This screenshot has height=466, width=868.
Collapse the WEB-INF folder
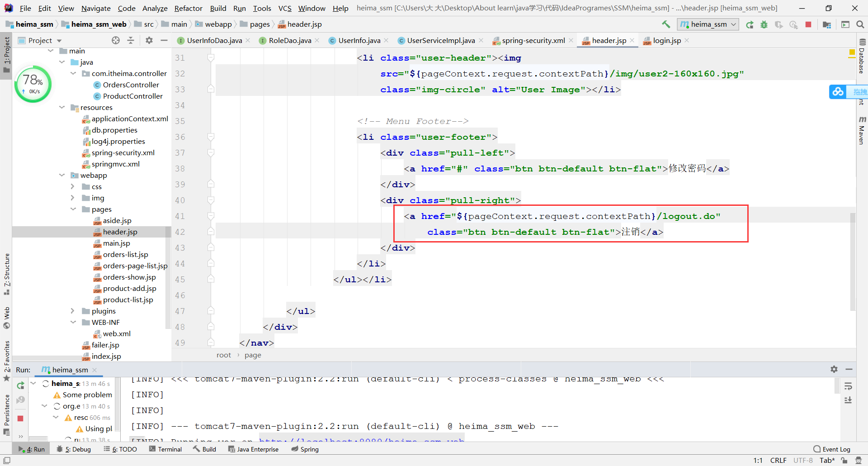(73, 322)
